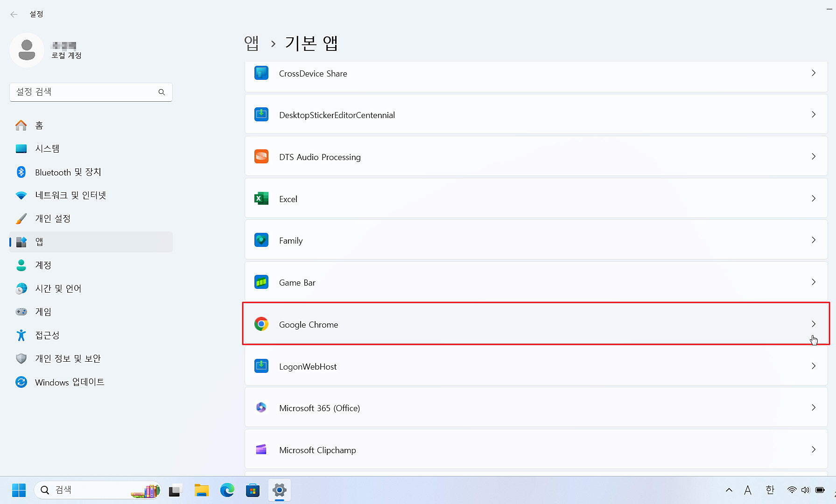Click the Family app icon
Image resolution: width=836 pixels, height=504 pixels.
point(261,240)
